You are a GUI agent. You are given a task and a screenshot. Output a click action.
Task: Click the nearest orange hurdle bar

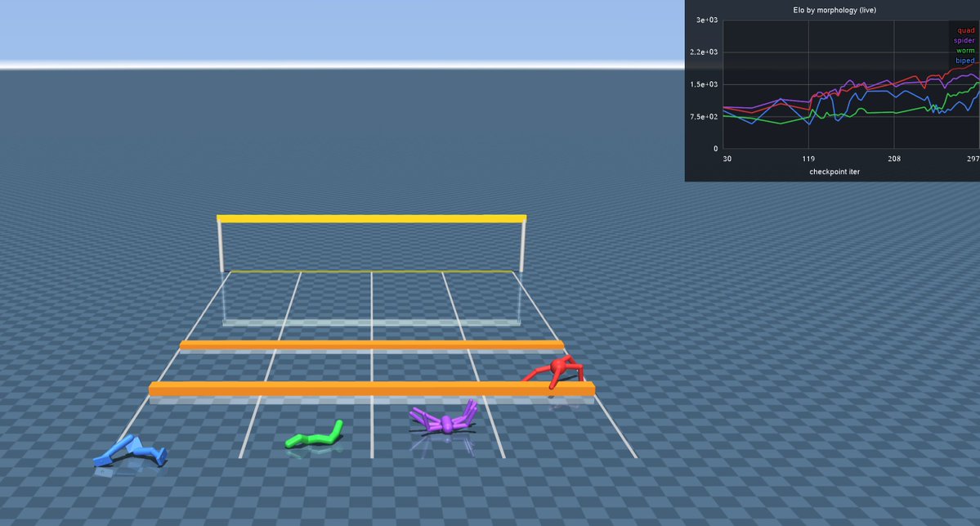click(372, 389)
